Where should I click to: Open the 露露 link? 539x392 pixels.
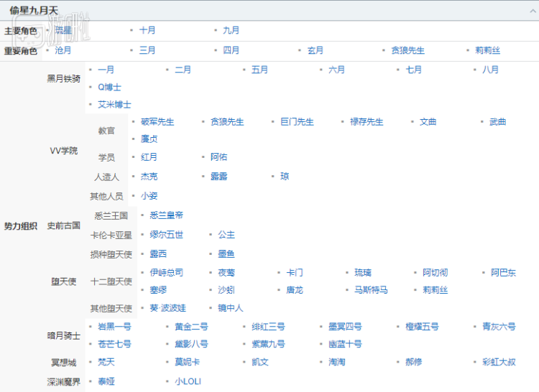pos(219,177)
